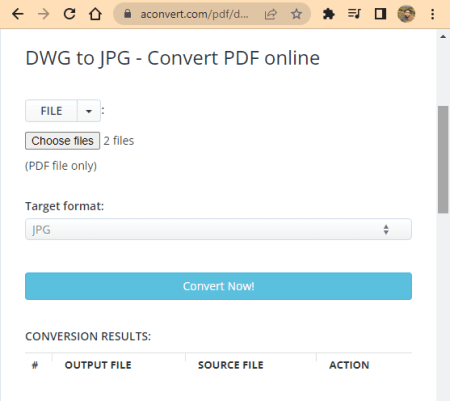
Task: Click the '(PDF file only)' note
Action: (61, 166)
